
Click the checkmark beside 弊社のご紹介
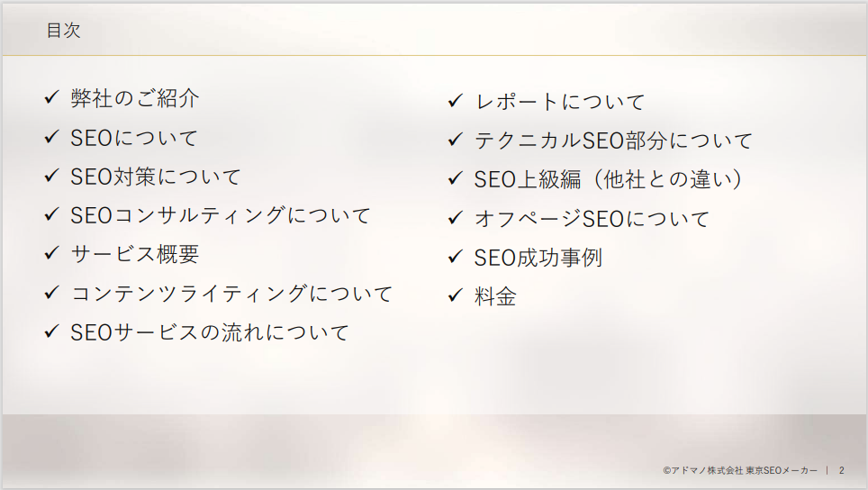pyautogui.click(x=51, y=97)
